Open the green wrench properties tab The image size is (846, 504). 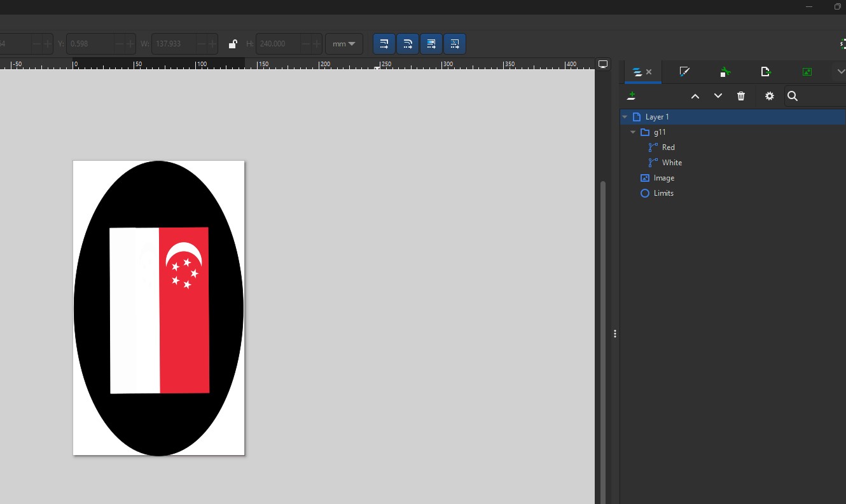pyautogui.click(x=725, y=72)
